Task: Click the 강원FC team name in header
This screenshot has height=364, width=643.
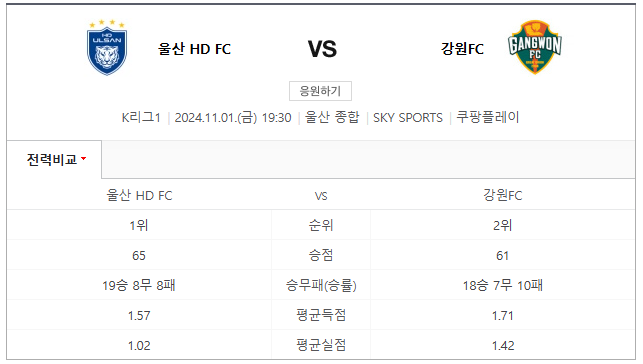Action: pyautogui.click(x=462, y=49)
